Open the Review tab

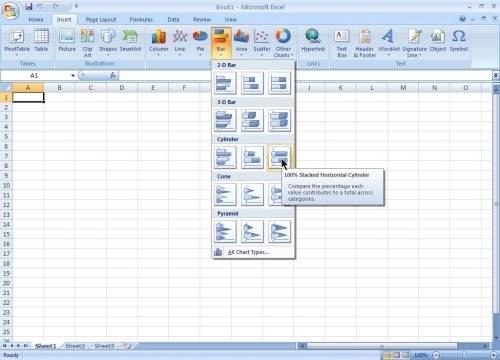click(x=202, y=20)
